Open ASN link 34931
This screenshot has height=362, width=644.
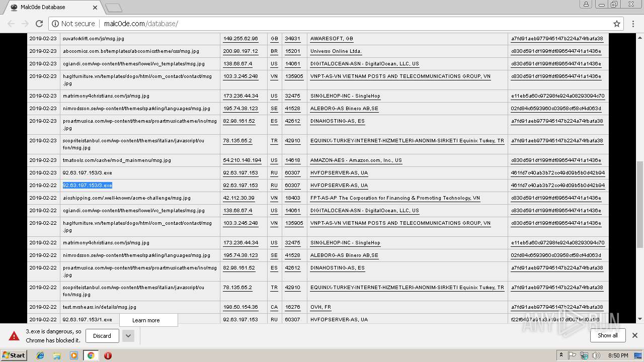point(292,39)
